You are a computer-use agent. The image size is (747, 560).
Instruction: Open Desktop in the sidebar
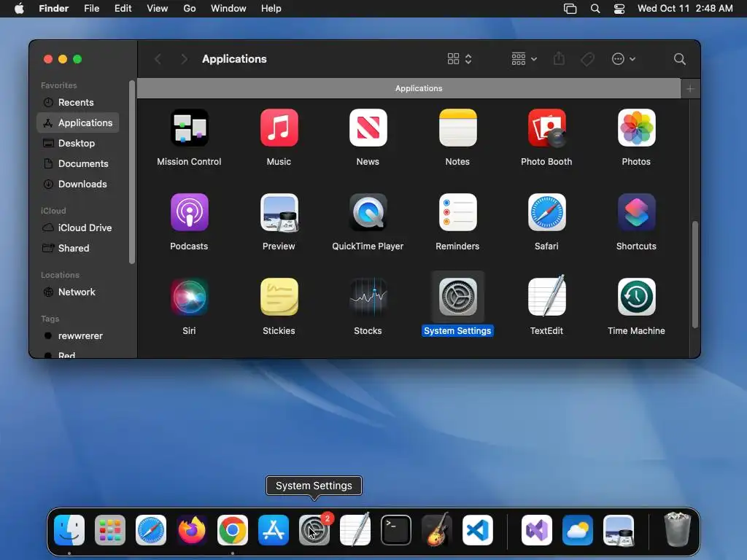pyautogui.click(x=77, y=144)
